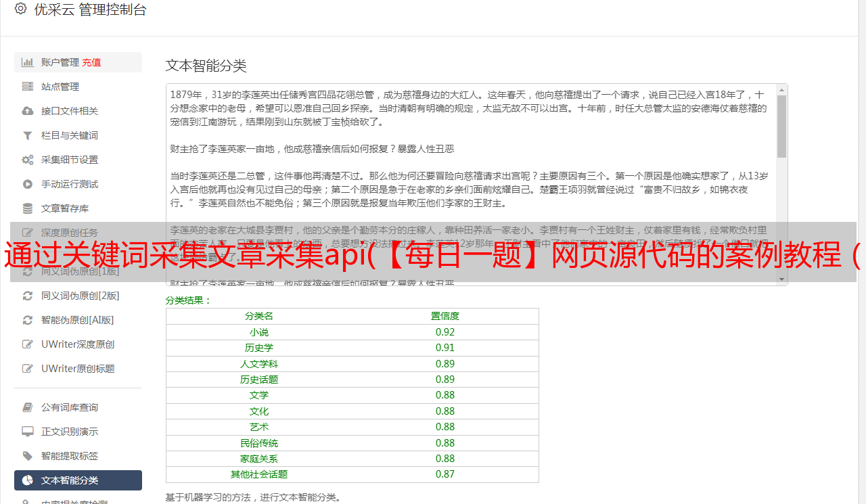866x504 pixels.
Task: Open the 充值 recharge link
Action: (91, 62)
